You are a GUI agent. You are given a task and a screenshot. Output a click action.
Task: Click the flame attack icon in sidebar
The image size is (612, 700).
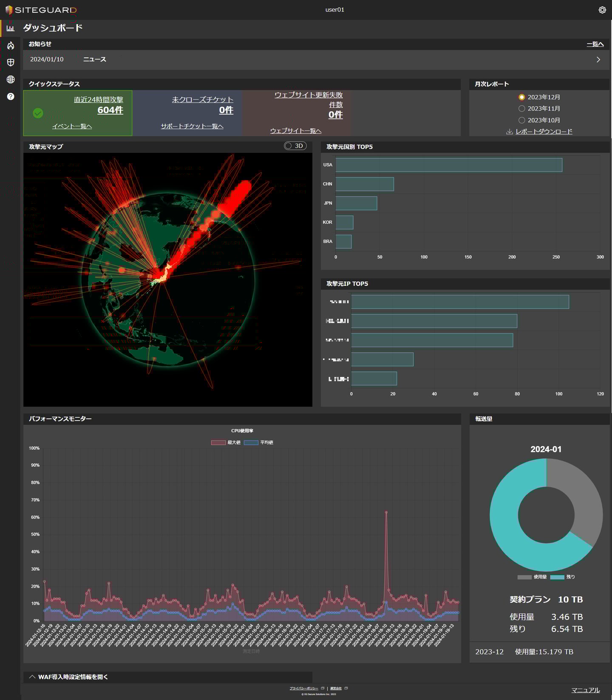[x=11, y=45]
